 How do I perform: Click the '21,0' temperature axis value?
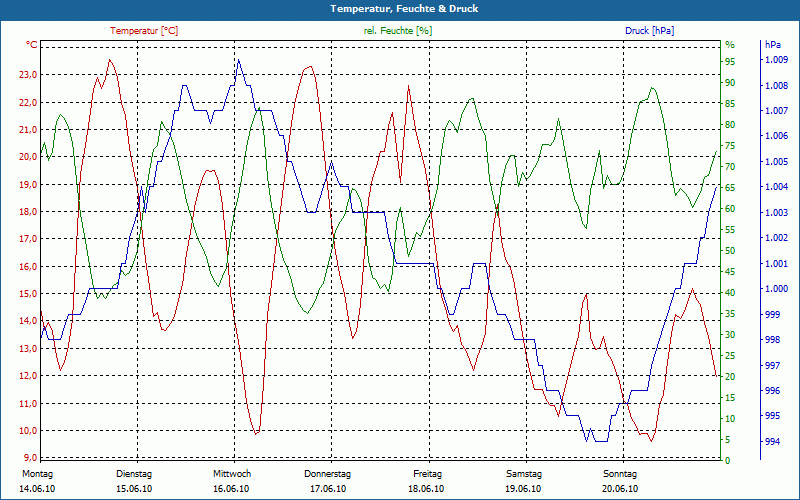[28, 130]
